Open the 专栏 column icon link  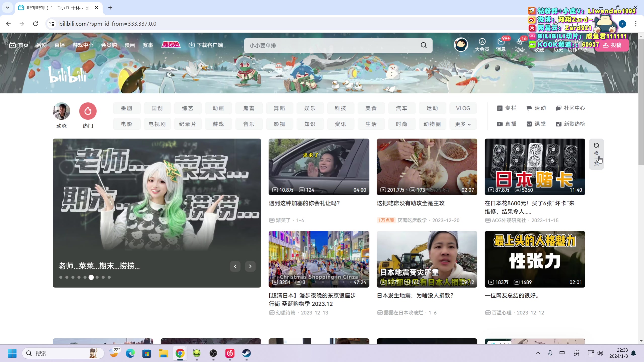point(500,108)
